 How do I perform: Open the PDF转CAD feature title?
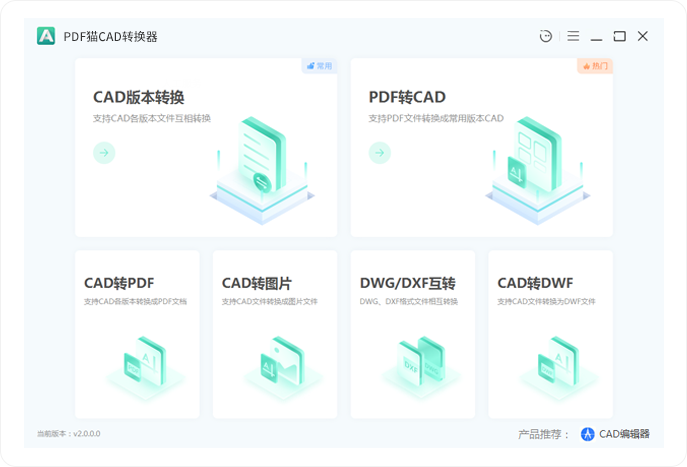(x=407, y=97)
